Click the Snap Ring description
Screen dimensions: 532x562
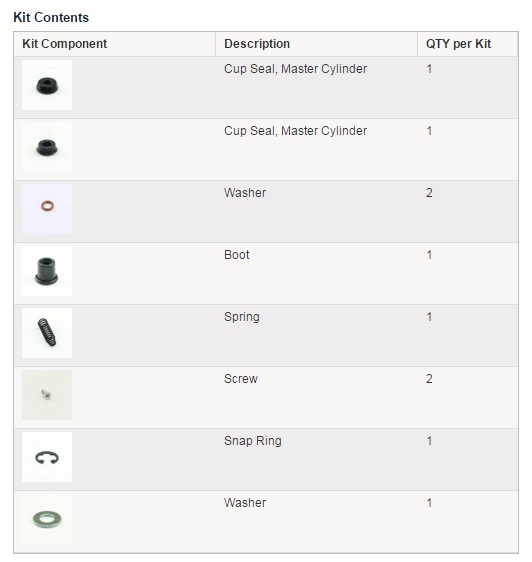(253, 441)
